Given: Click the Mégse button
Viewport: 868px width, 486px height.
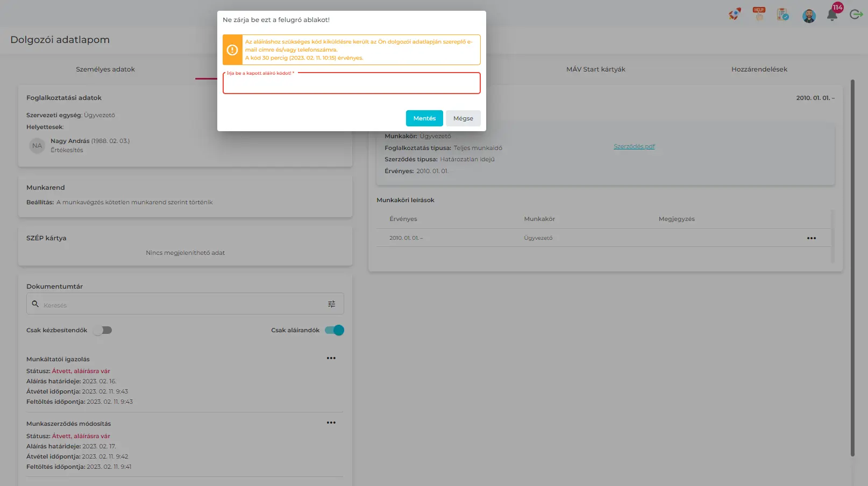Looking at the screenshot, I should [x=463, y=118].
